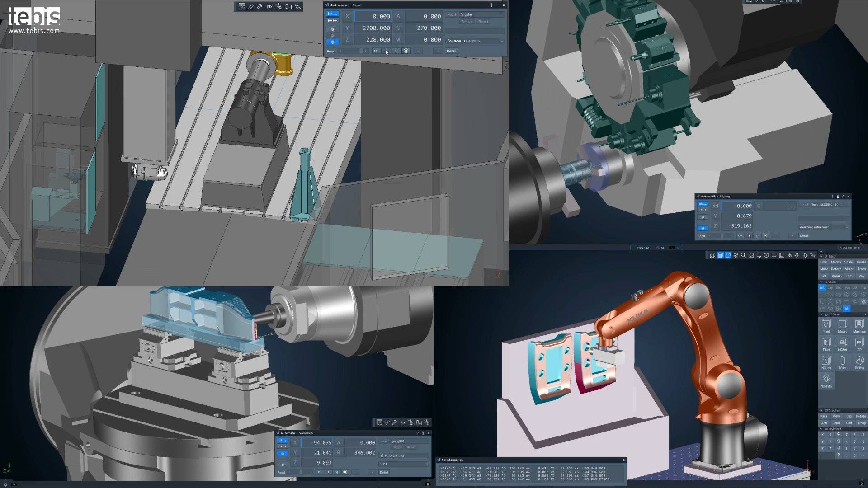Click the rotate view circular icon
The width and height of the screenshot is (868, 488).
pos(766,255)
